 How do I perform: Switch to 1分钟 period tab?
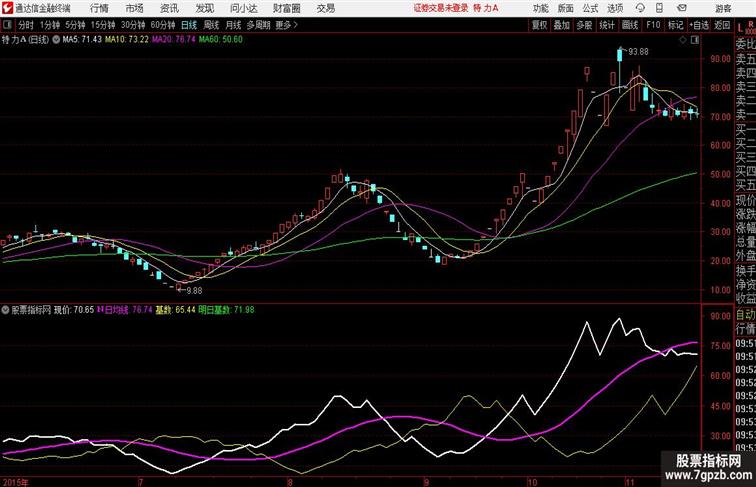pyautogui.click(x=50, y=25)
